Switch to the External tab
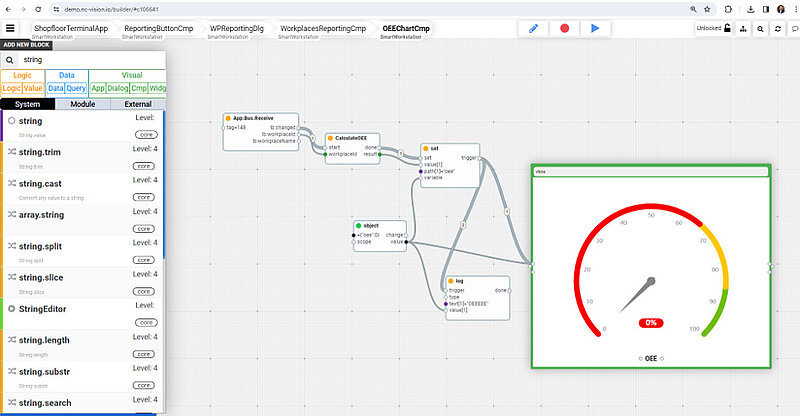Viewport: 800px width, 416px height. point(138,104)
